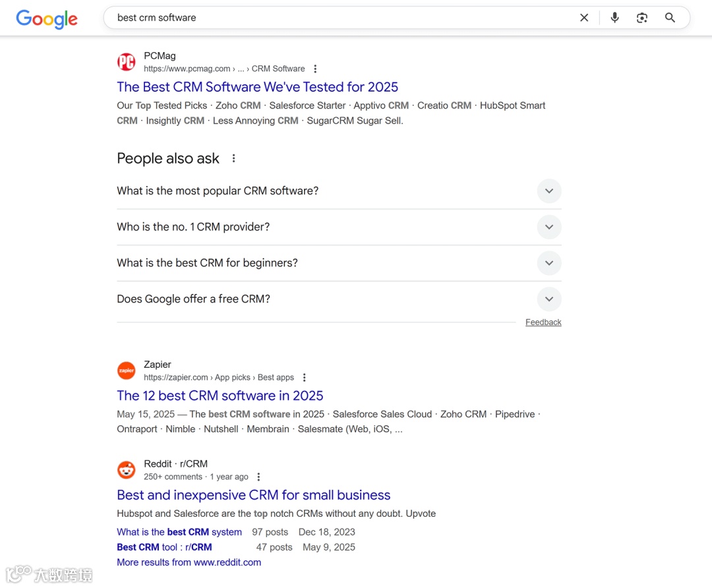This screenshot has height=588, width=712.
Task: Click the Reddit site favicon
Action: 126,470
